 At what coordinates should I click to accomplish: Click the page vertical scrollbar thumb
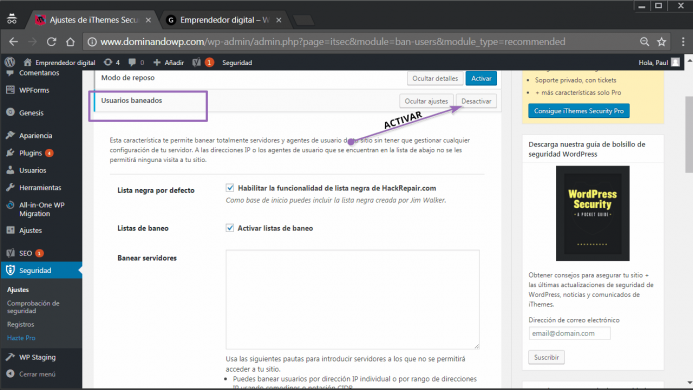point(689,134)
